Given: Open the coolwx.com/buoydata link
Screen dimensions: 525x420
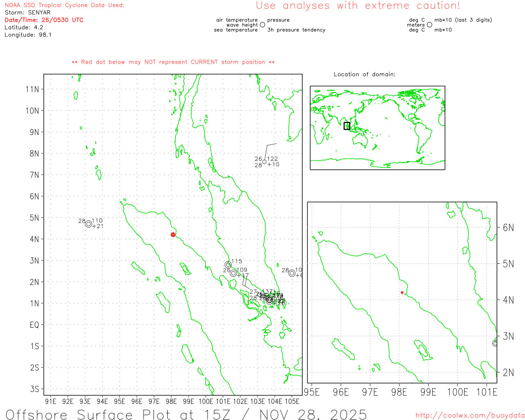Looking at the screenshot, I should pos(470,415).
